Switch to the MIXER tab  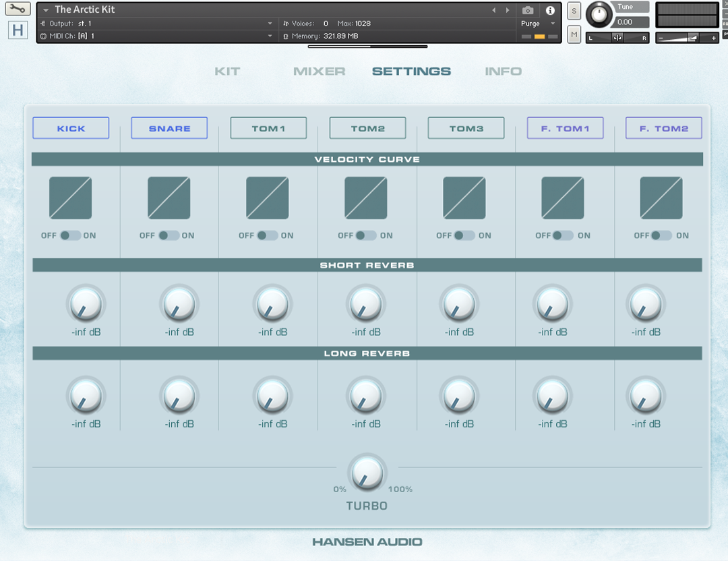[x=319, y=71]
